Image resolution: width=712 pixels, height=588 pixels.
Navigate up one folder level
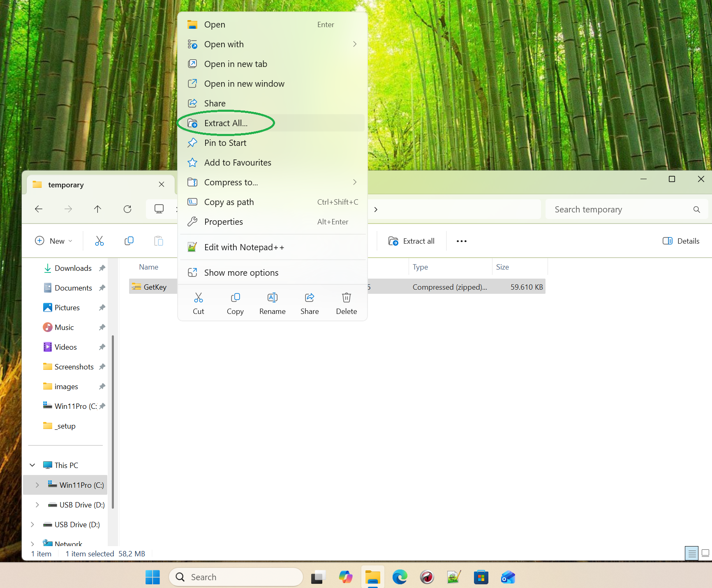97,209
